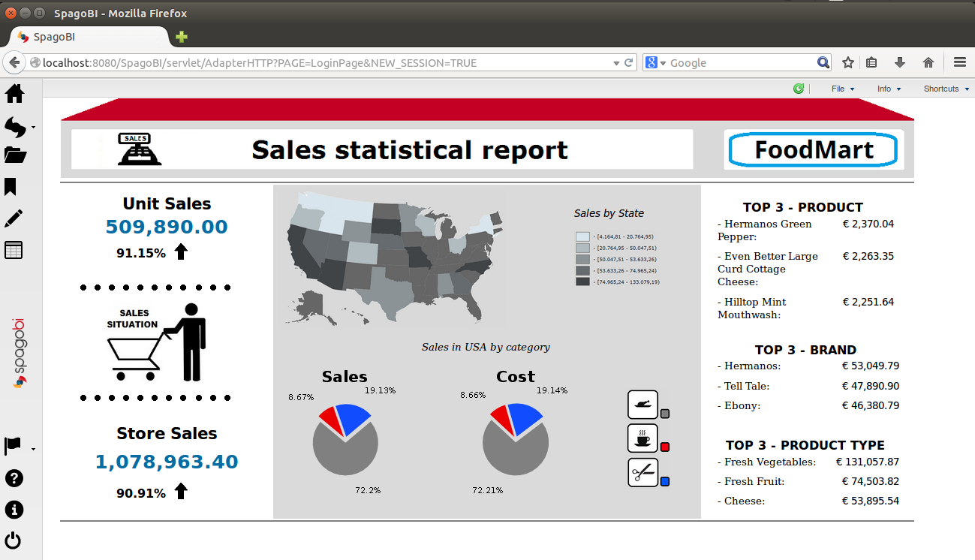The width and height of the screenshot is (975, 560).
Task: Open the Google search engine dropdown
Action: tap(654, 63)
